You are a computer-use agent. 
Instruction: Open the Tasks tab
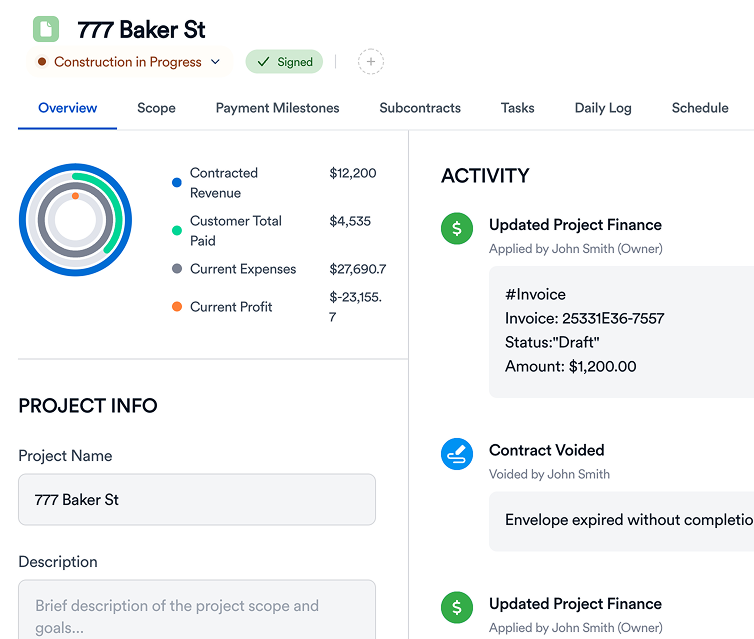pos(517,108)
